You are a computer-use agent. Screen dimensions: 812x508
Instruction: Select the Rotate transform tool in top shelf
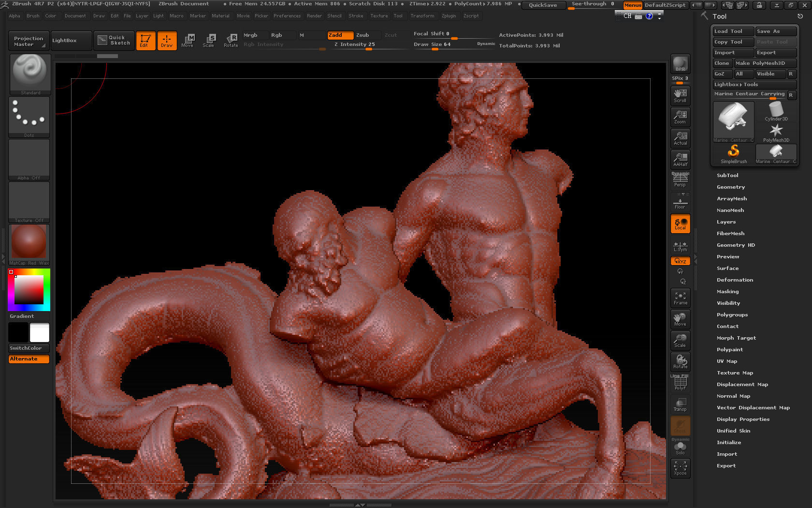[231, 41]
